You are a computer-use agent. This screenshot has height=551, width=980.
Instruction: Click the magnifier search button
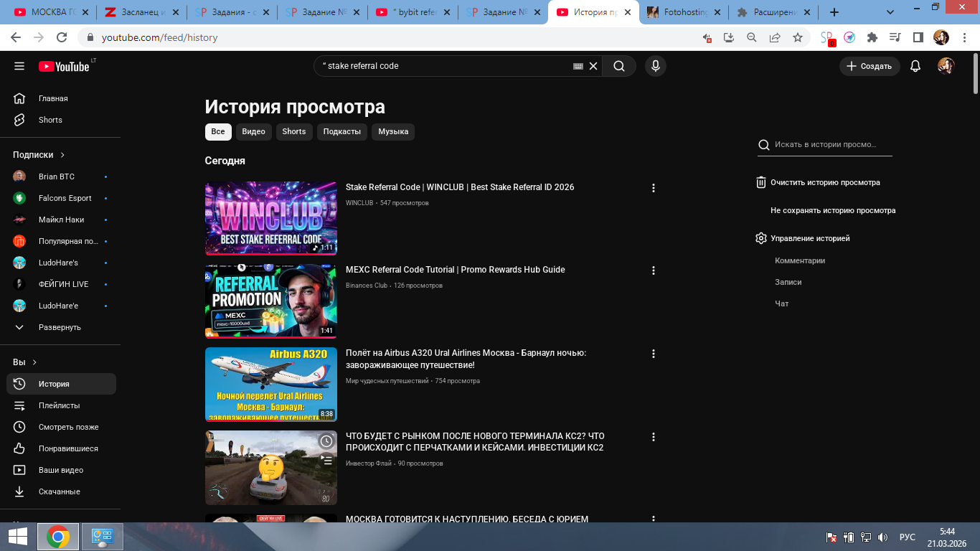619,66
